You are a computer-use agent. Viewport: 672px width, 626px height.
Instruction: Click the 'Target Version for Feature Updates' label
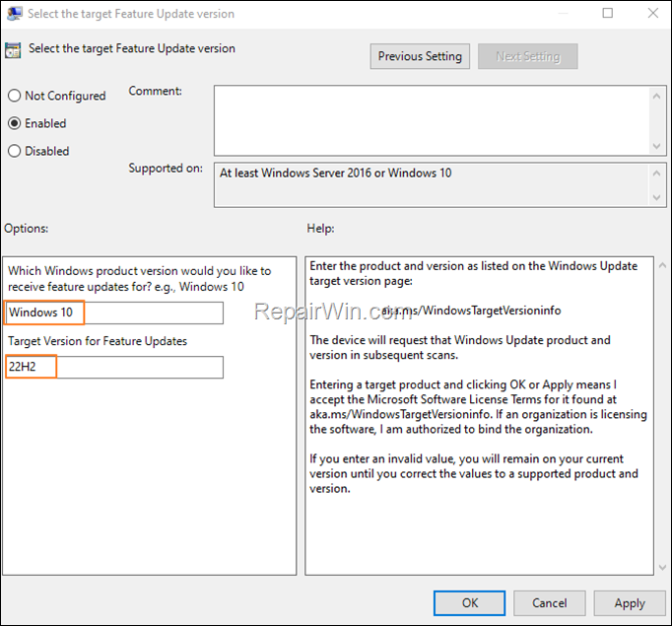pyautogui.click(x=98, y=341)
